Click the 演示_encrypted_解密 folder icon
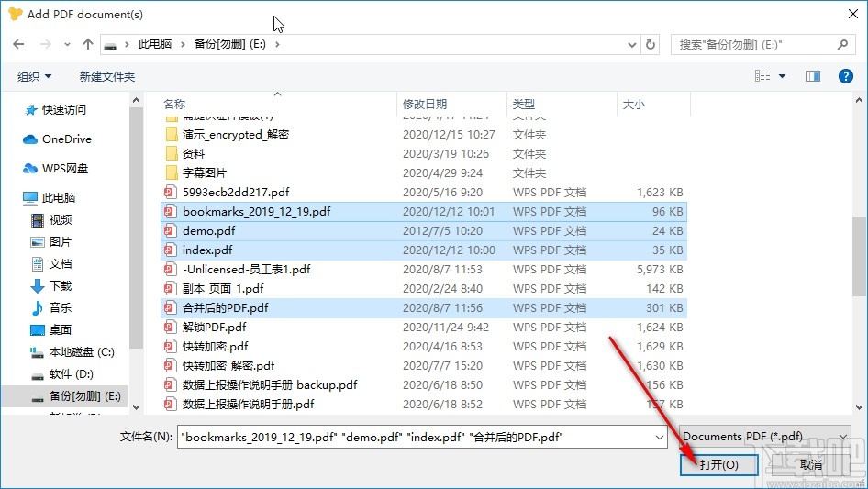 (172, 134)
